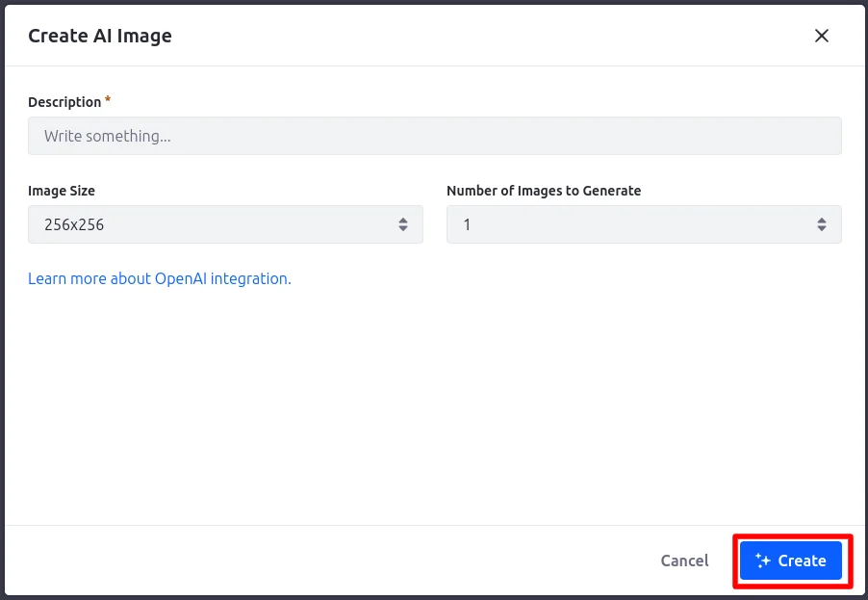This screenshot has height=600, width=868.
Task: Click the up arrow in Number of Images selector
Action: point(822,220)
